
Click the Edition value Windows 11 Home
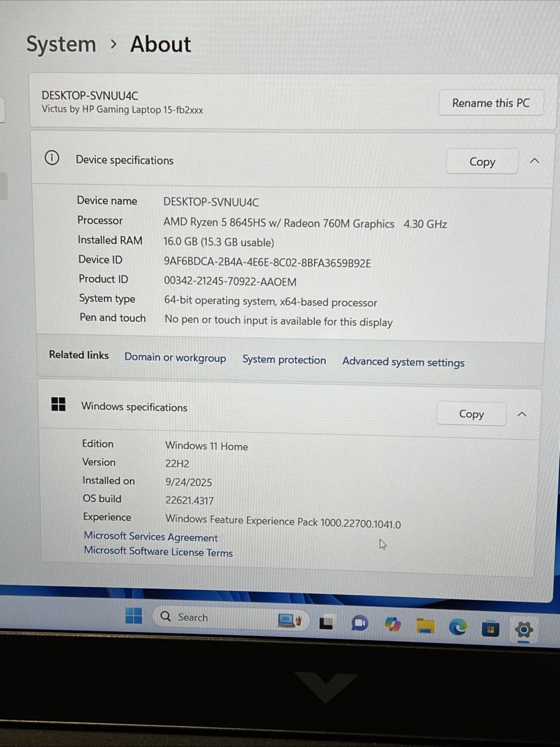206,446
